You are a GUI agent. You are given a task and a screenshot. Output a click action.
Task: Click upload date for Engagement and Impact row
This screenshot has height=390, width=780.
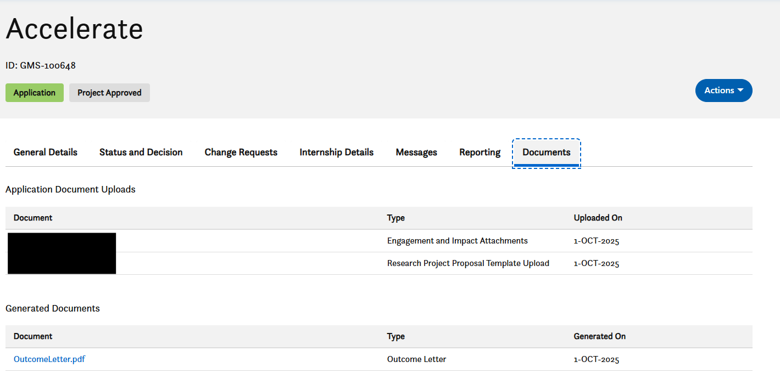(596, 241)
